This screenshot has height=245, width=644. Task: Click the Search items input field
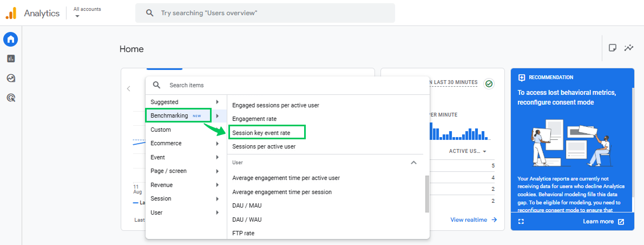click(x=287, y=85)
